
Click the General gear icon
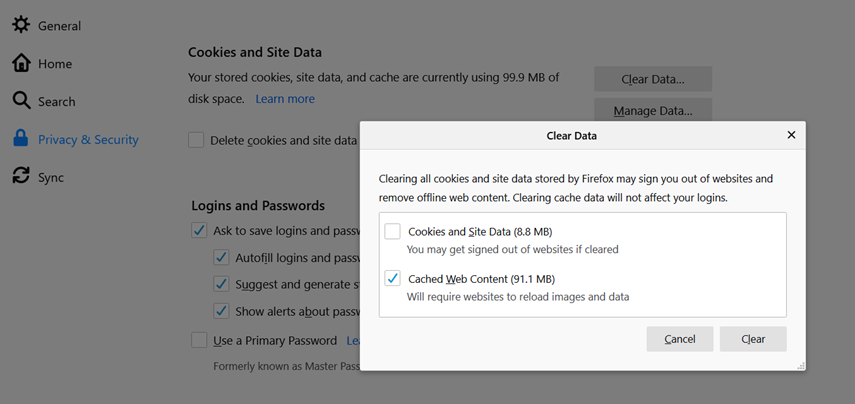click(21, 25)
